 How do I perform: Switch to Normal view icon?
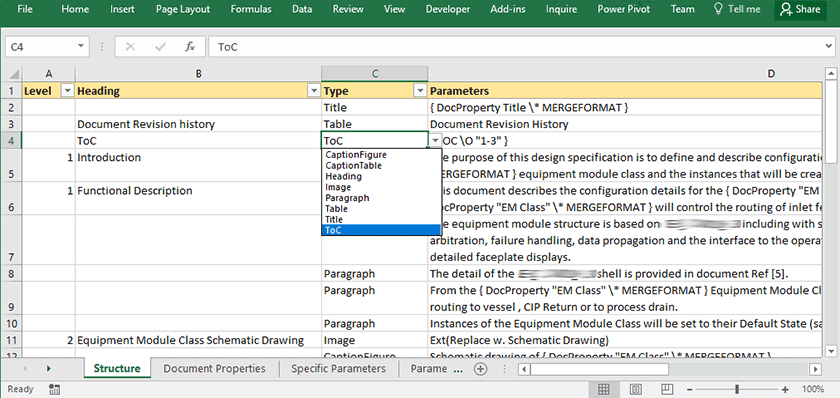pyautogui.click(x=603, y=389)
